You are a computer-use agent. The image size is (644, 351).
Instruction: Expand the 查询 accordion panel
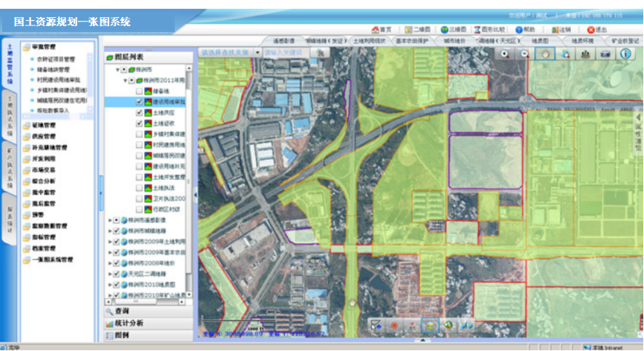pos(122,310)
